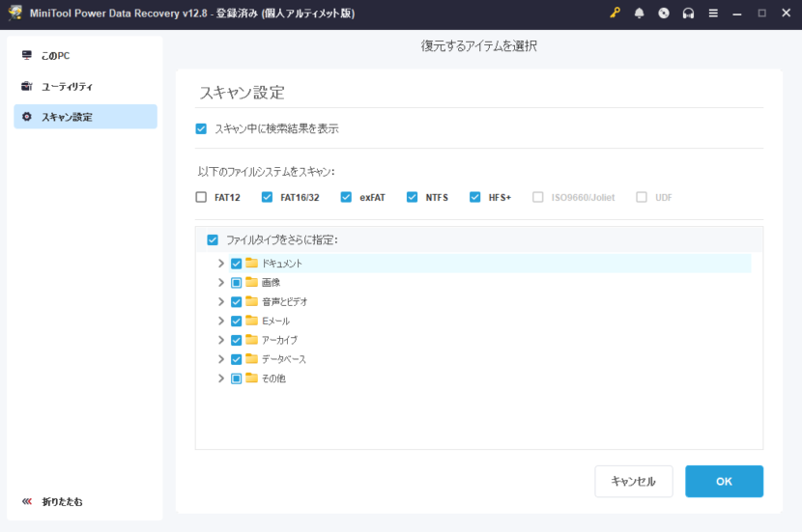Uncheck the HFS+ file system checkbox
The width and height of the screenshot is (802, 532).
(474, 197)
